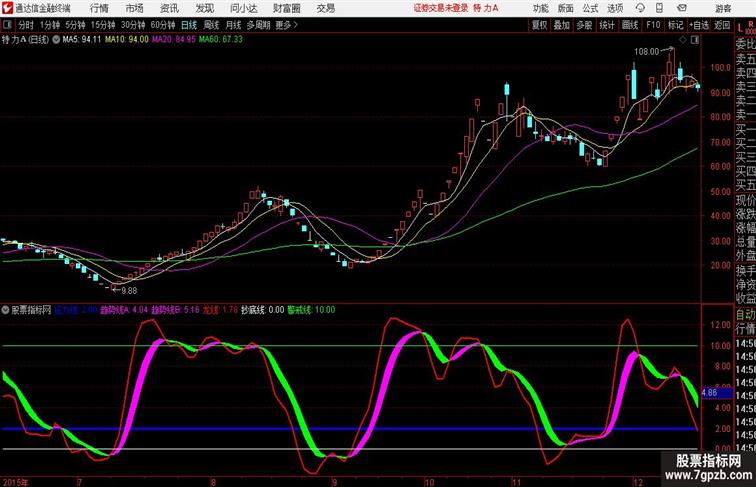This screenshot has height=487, width=756.
Task: Click the 返回 back button
Action: click(722, 25)
